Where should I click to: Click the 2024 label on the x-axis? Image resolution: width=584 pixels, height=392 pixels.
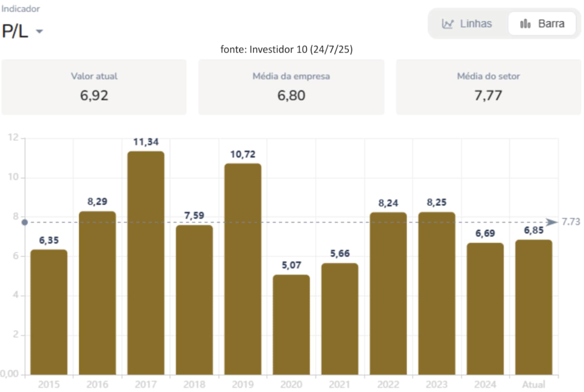point(485,384)
